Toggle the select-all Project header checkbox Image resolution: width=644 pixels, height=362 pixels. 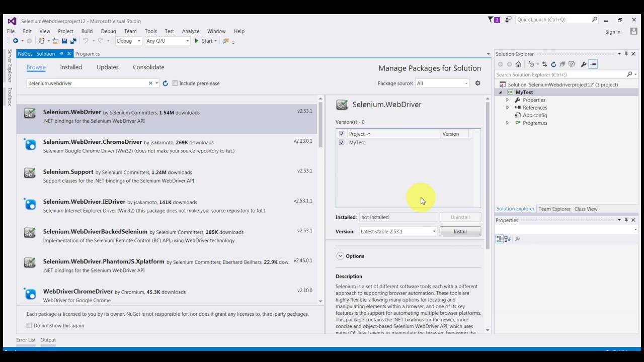pyautogui.click(x=342, y=134)
